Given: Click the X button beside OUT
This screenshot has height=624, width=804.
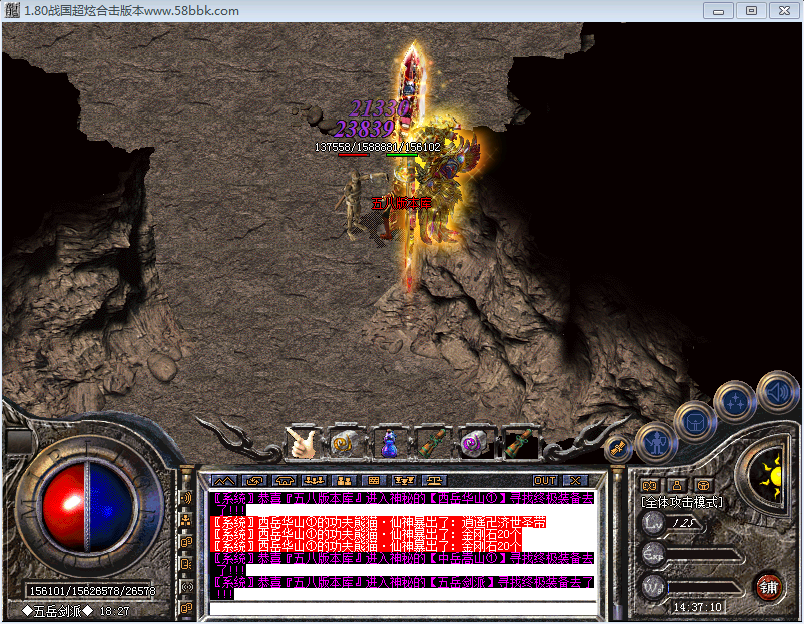Looking at the screenshot, I should coord(575,480).
